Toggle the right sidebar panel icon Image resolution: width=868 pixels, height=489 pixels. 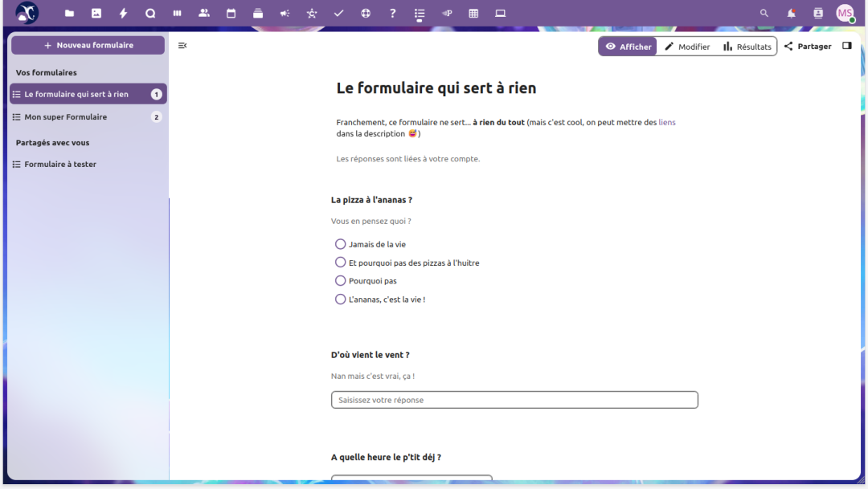[x=846, y=46]
